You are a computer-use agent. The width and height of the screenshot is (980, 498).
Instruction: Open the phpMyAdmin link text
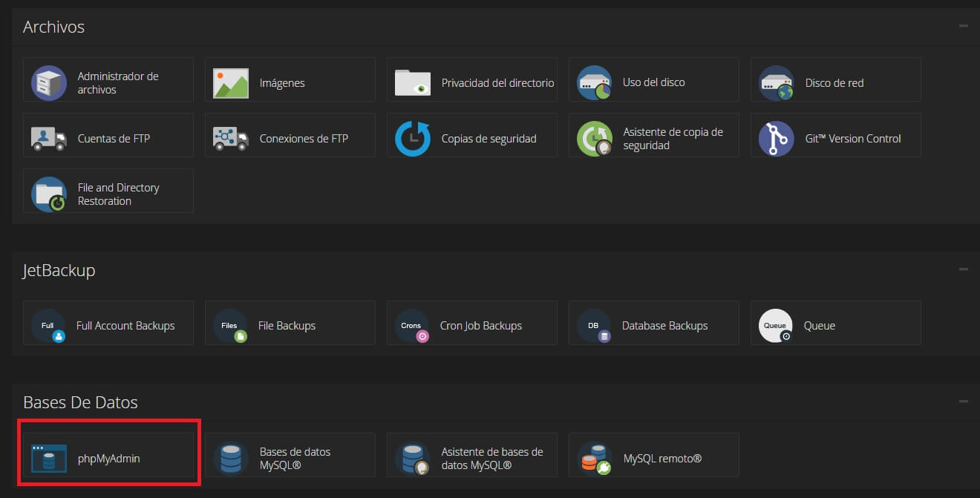point(108,459)
